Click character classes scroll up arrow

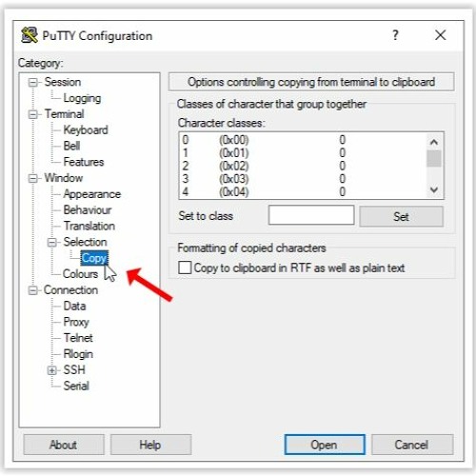coord(434,142)
